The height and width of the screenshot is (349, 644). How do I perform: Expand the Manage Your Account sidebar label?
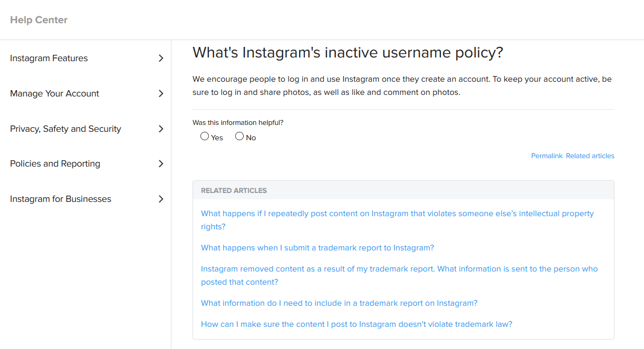pyautogui.click(x=54, y=94)
